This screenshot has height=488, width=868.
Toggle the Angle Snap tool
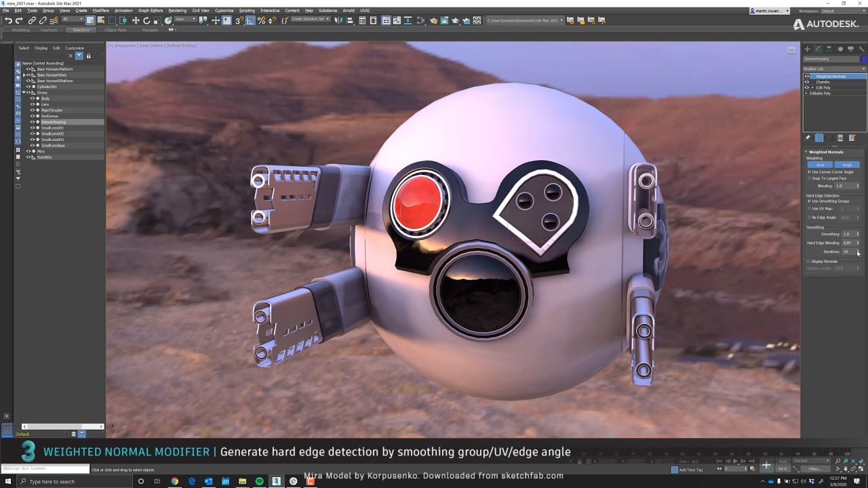[x=251, y=20]
